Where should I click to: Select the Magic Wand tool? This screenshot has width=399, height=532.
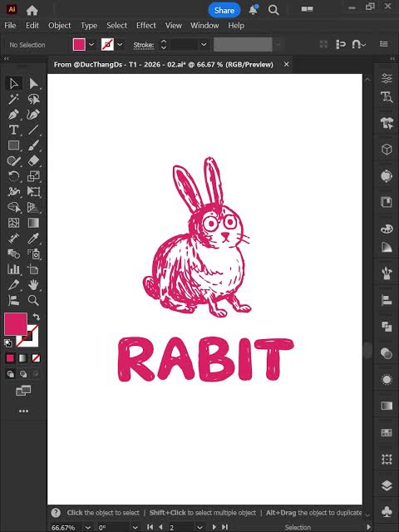13,99
